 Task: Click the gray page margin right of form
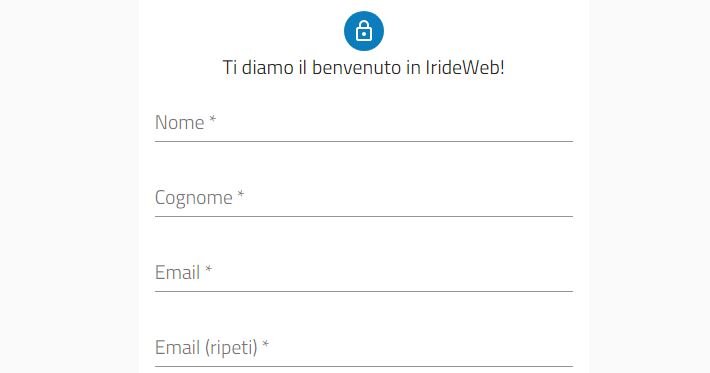[649, 186]
